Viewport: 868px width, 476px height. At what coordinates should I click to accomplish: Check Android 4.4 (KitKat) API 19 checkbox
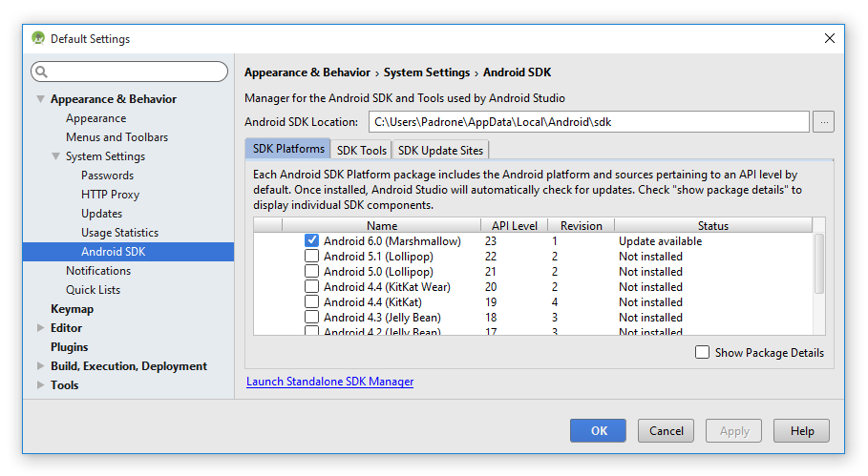(x=311, y=301)
